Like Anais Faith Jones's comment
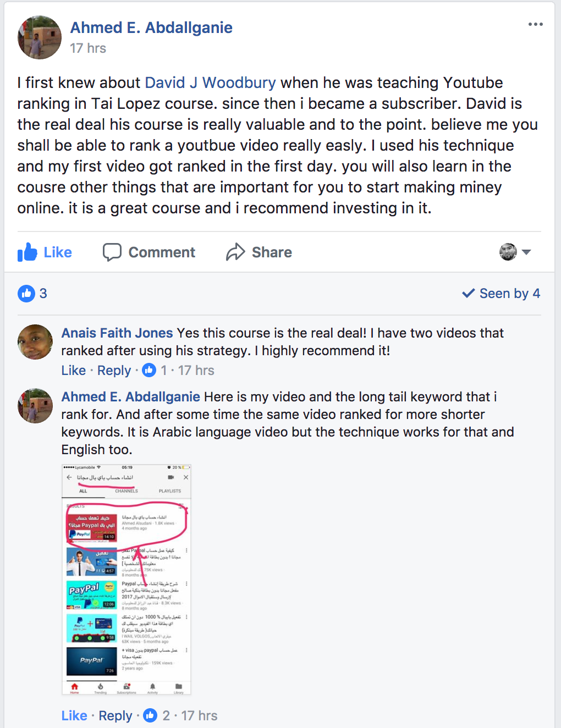Screen dimensions: 561x728 tap(74, 371)
